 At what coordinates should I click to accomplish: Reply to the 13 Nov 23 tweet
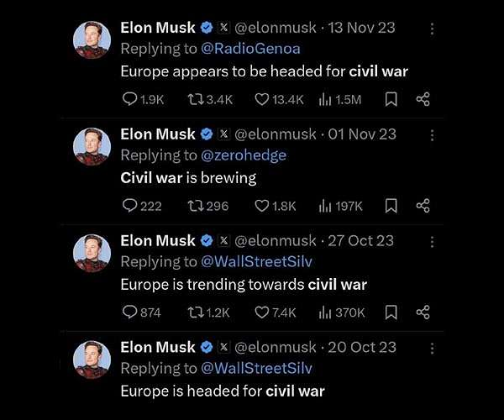[x=143, y=99]
